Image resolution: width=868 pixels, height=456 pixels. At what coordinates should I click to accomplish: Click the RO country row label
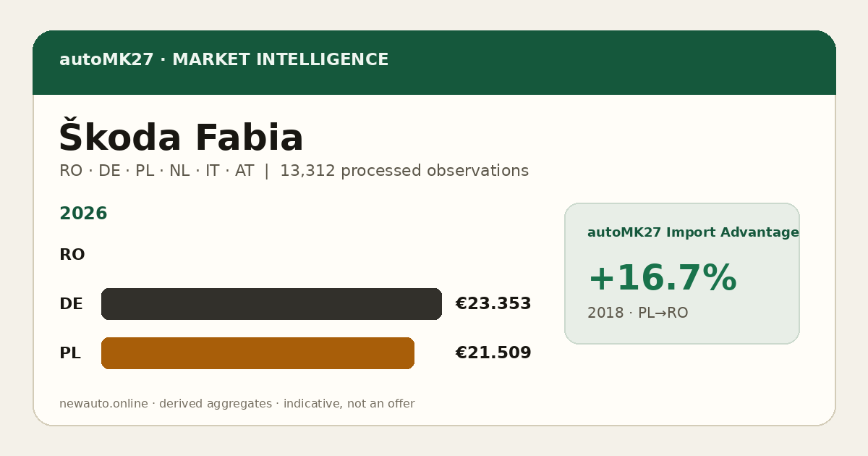point(72,255)
